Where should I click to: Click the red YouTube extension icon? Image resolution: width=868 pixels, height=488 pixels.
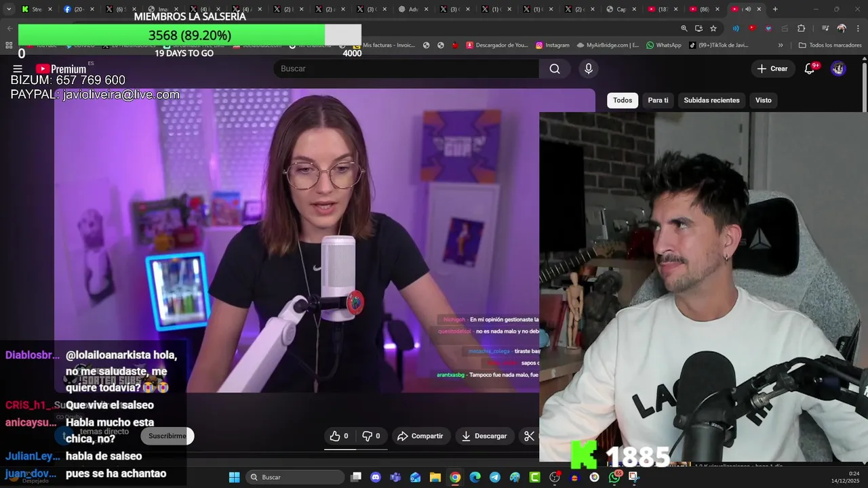[752, 28]
